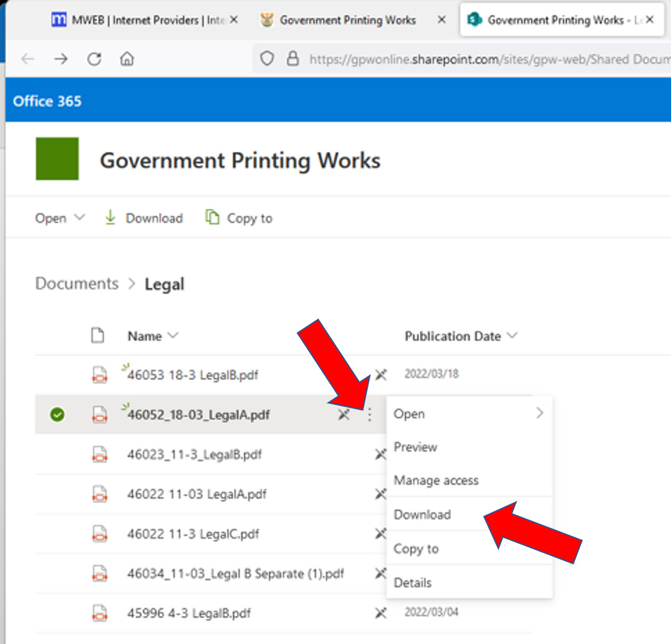
Task: Go forward with the browser forward arrow
Action: coord(61,59)
